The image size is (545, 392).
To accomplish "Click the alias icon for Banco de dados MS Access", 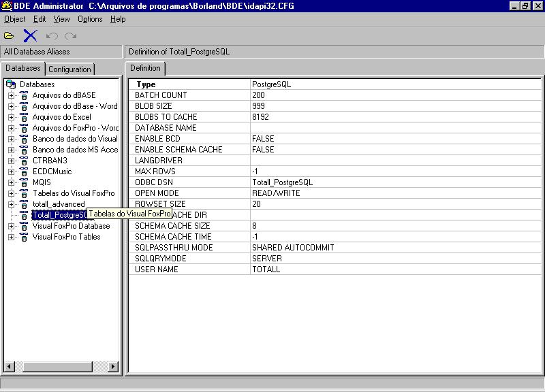I will pyautogui.click(x=24, y=150).
